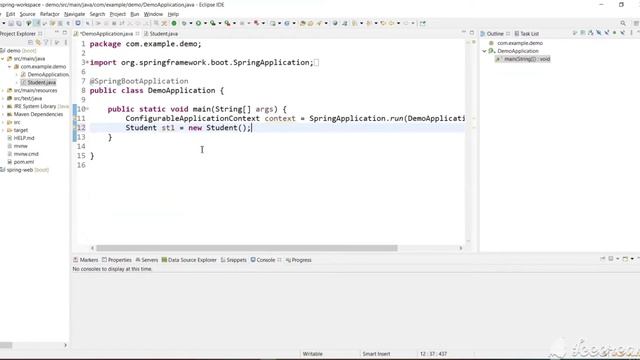Minimize the editor area
Viewport: 640px width, 360px height.
[x=464, y=32]
